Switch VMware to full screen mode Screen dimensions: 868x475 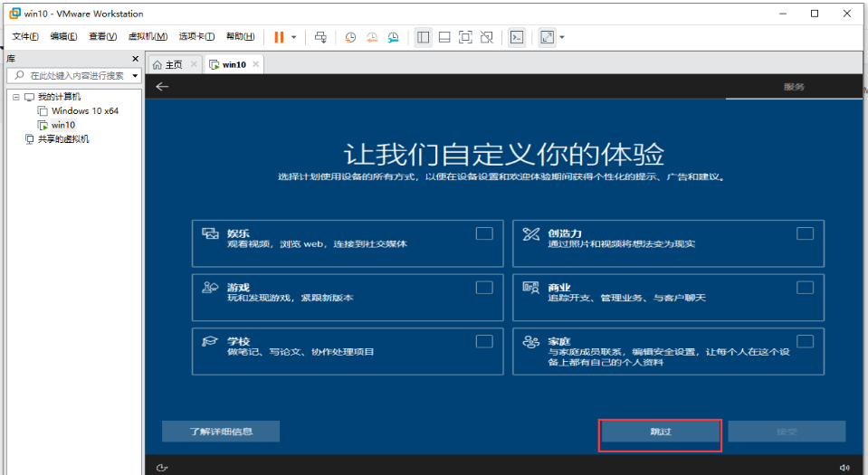click(x=465, y=37)
